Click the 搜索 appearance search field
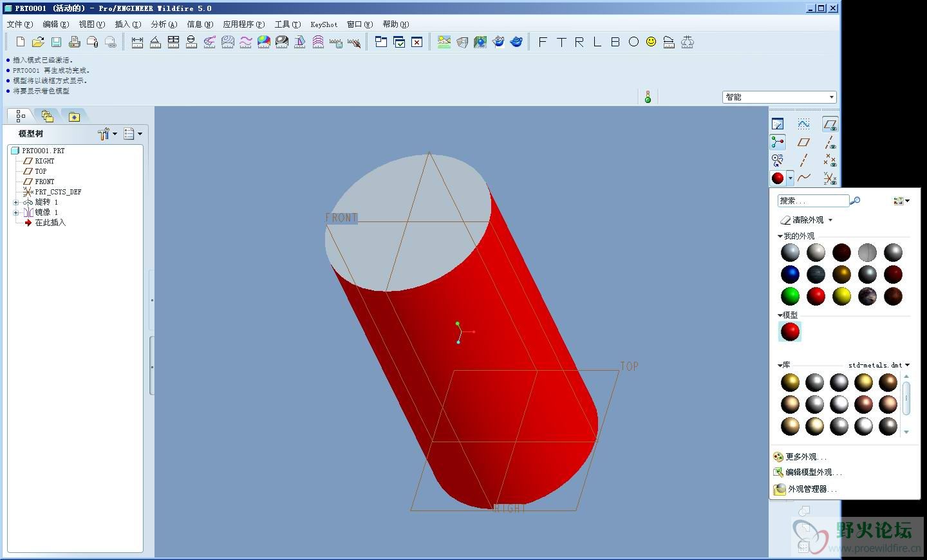This screenshot has width=927, height=560. (813, 201)
